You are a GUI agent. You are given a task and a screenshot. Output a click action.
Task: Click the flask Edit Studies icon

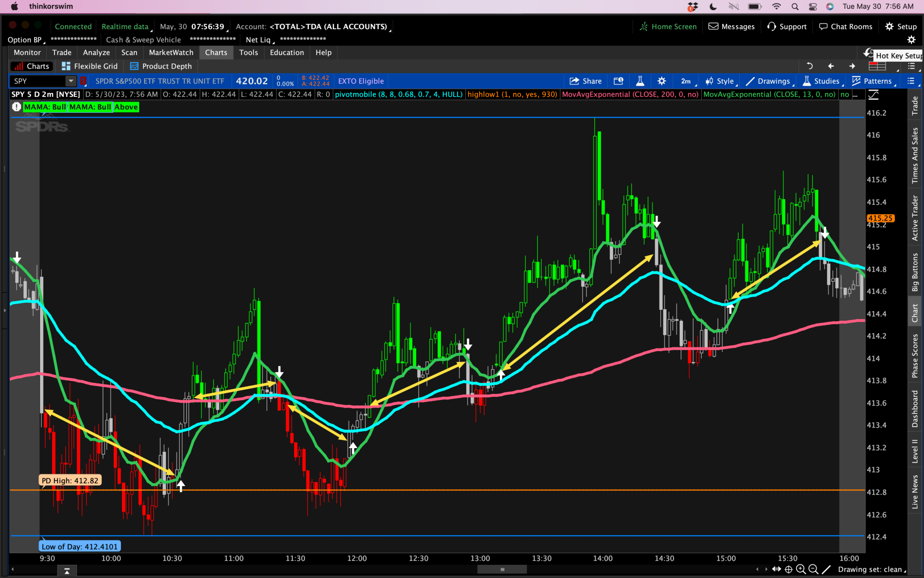(x=640, y=81)
